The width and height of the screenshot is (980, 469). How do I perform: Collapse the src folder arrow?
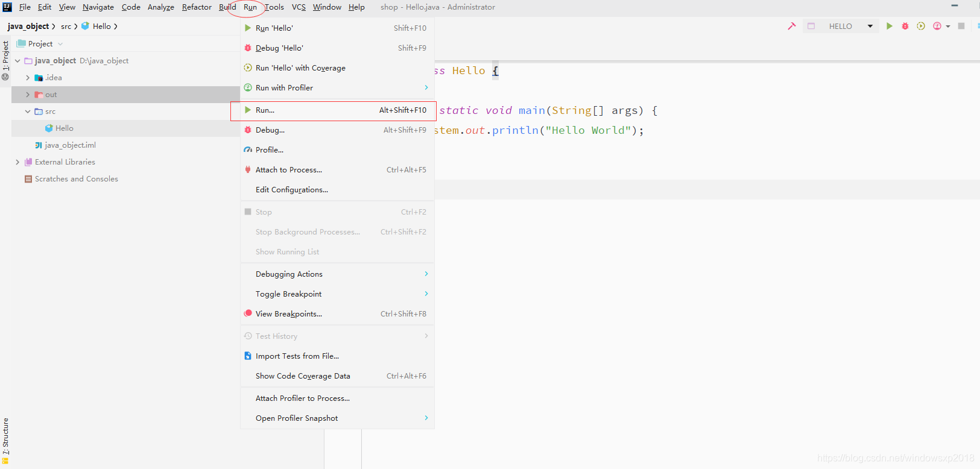[x=28, y=112]
